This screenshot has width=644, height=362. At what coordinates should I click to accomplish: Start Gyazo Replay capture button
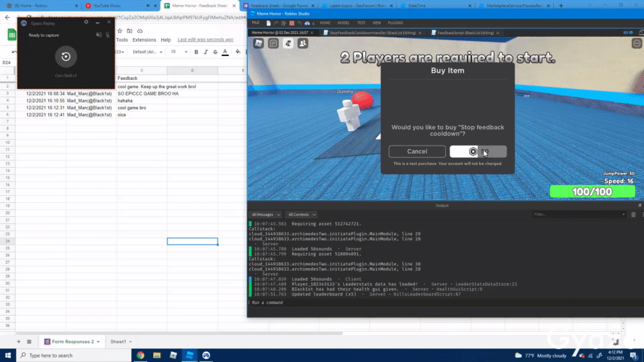(x=66, y=57)
